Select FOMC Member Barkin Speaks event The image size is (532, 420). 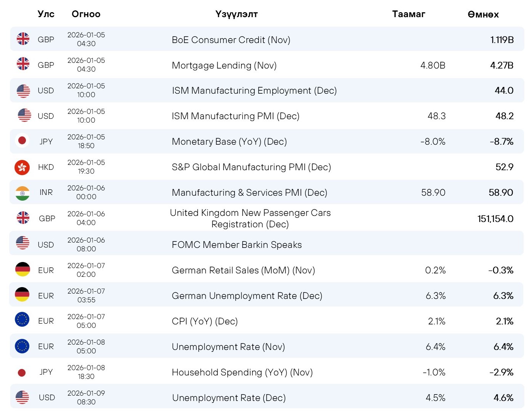pos(236,245)
